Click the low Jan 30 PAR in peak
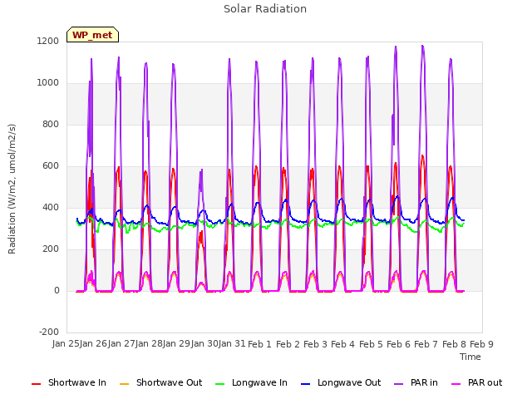Image resolution: width=532 pixels, height=399 pixels. click(201, 170)
